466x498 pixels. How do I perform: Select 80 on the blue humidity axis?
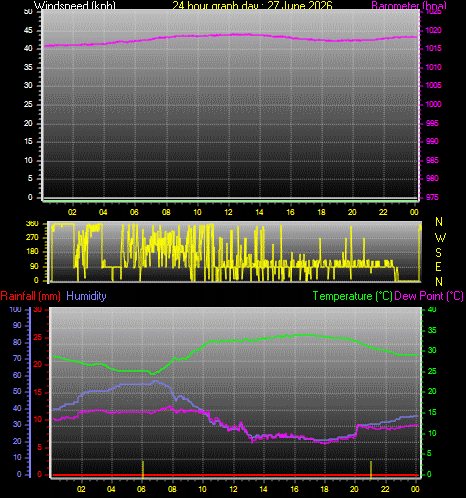point(17,342)
